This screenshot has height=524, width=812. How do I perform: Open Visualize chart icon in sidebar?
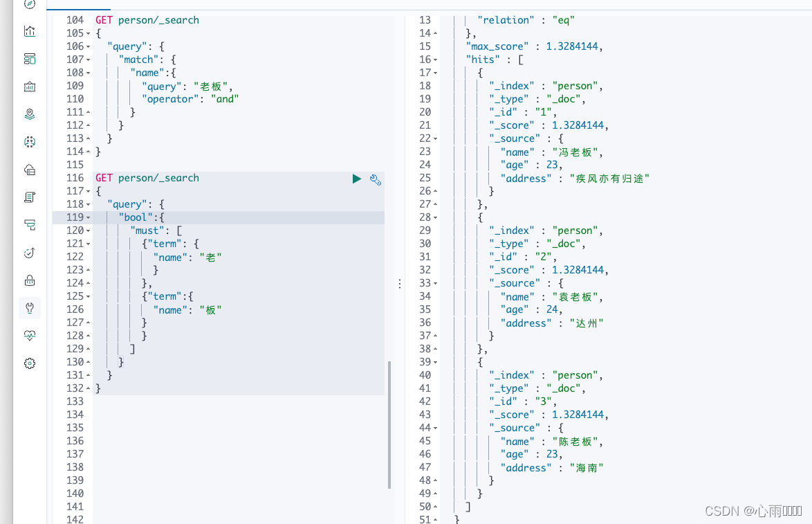(x=30, y=31)
